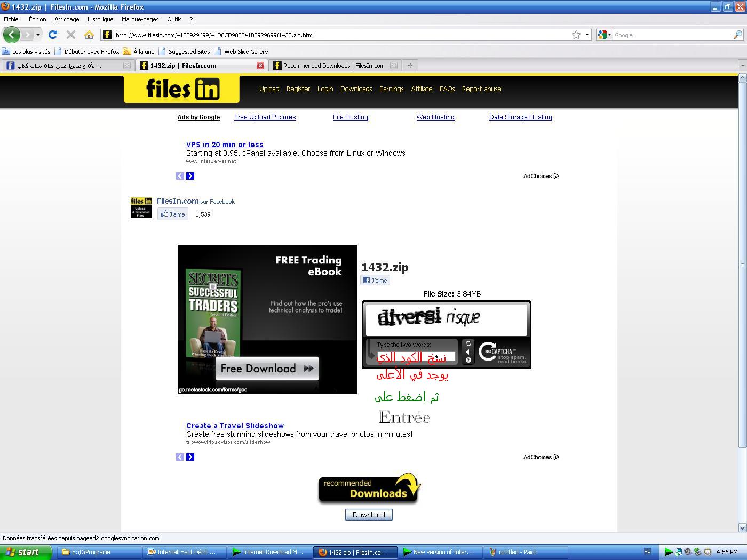Image resolution: width=747 pixels, height=560 pixels.
Task: Click the search magnifier icon
Action: click(x=738, y=35)
